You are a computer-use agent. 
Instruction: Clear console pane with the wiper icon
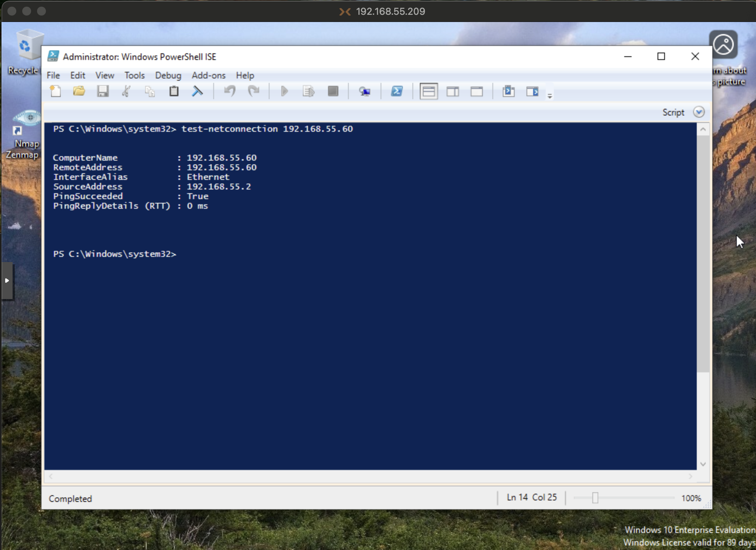(x=197, y=91)
